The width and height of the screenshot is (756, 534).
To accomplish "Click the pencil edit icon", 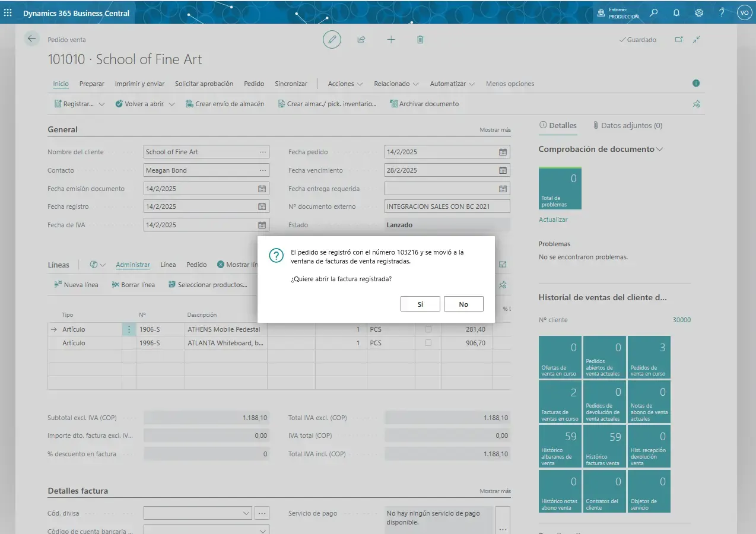I will pos(332,40).
